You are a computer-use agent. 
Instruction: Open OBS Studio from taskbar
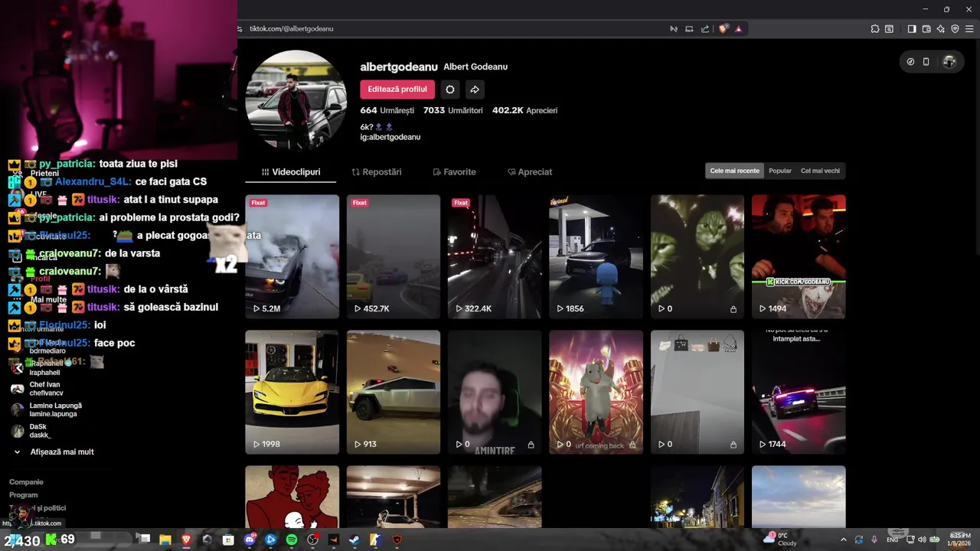[312, 540]
